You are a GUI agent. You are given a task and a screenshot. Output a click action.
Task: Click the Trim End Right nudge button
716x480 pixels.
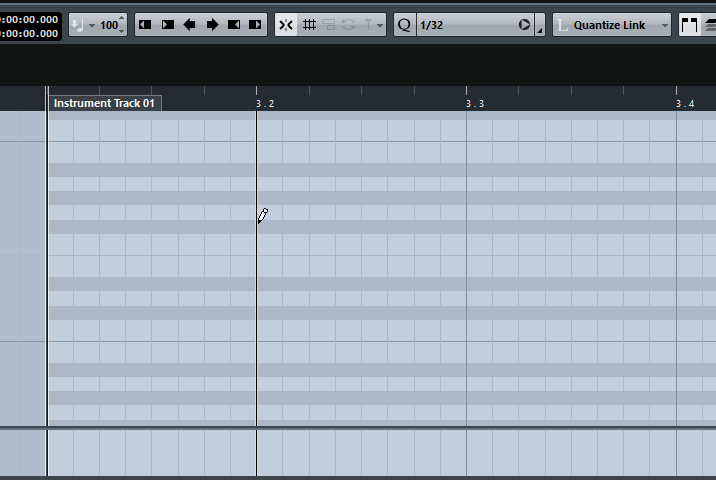pyautogui.click(x=256, y=25)
